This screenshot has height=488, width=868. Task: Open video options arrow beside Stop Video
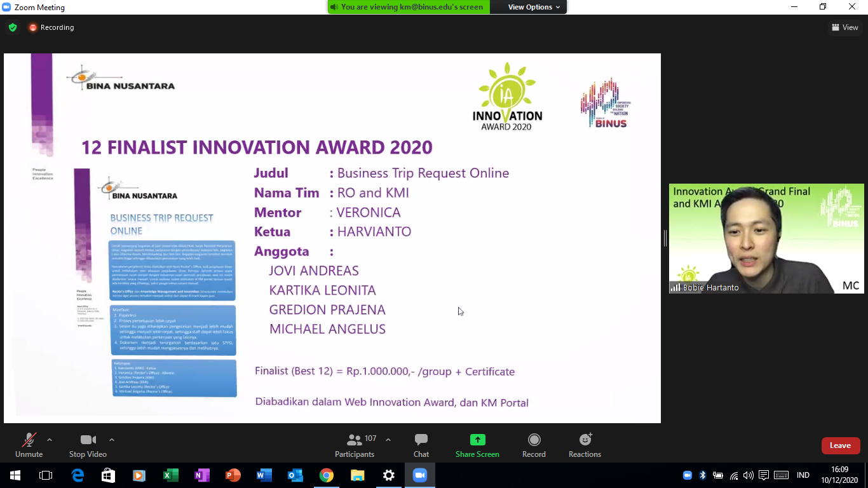(112, 440)
